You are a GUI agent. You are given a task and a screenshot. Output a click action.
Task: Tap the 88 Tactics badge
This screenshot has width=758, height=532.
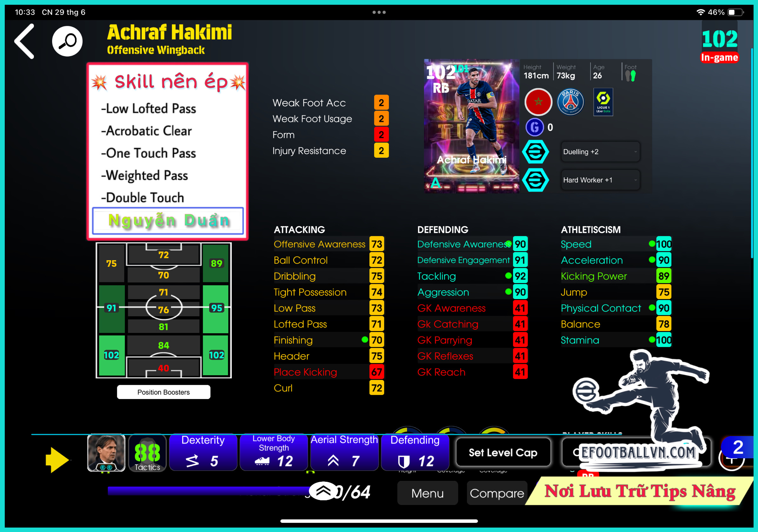coord(147,453)
